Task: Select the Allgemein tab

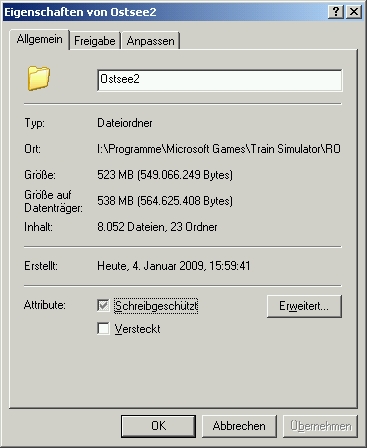Action: [x=39, y=39]
